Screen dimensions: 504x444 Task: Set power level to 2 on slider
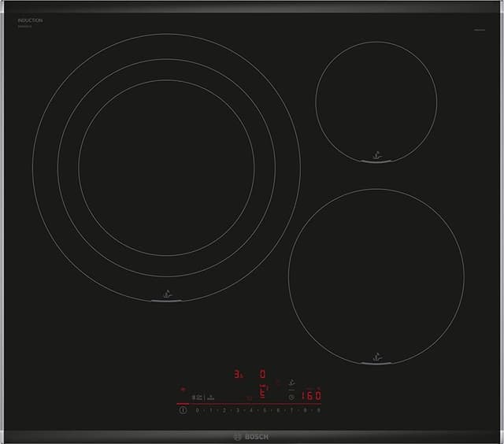(x=224, y=410)
